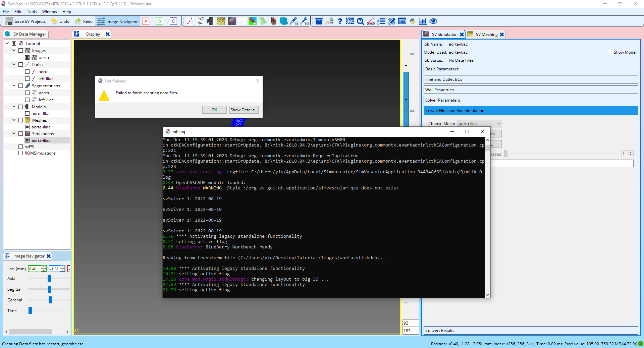This screenshot has width=644, height=348.
Task: Collapse the Simulations tree node
Action: [14, 133]
